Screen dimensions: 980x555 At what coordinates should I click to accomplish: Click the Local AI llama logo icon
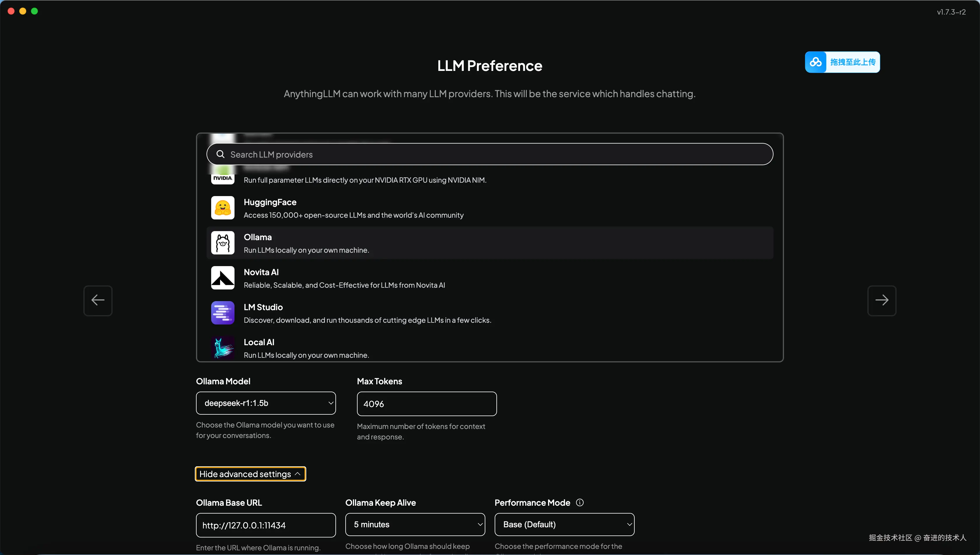point(223,348)
